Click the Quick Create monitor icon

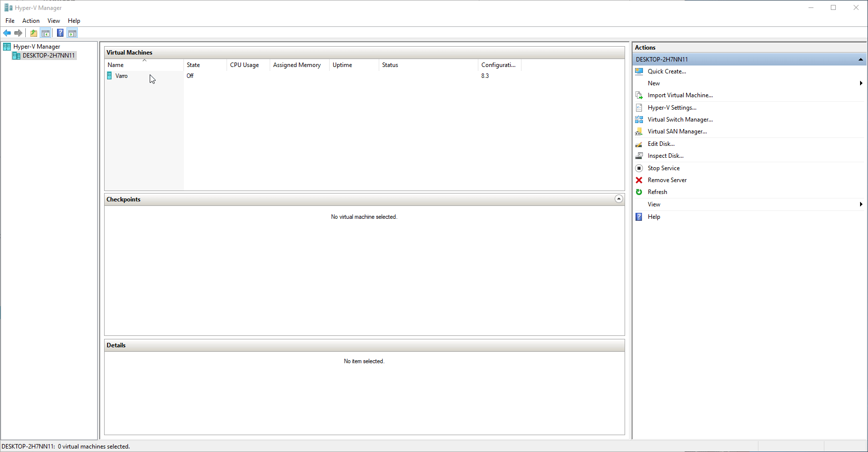[639, 71]
